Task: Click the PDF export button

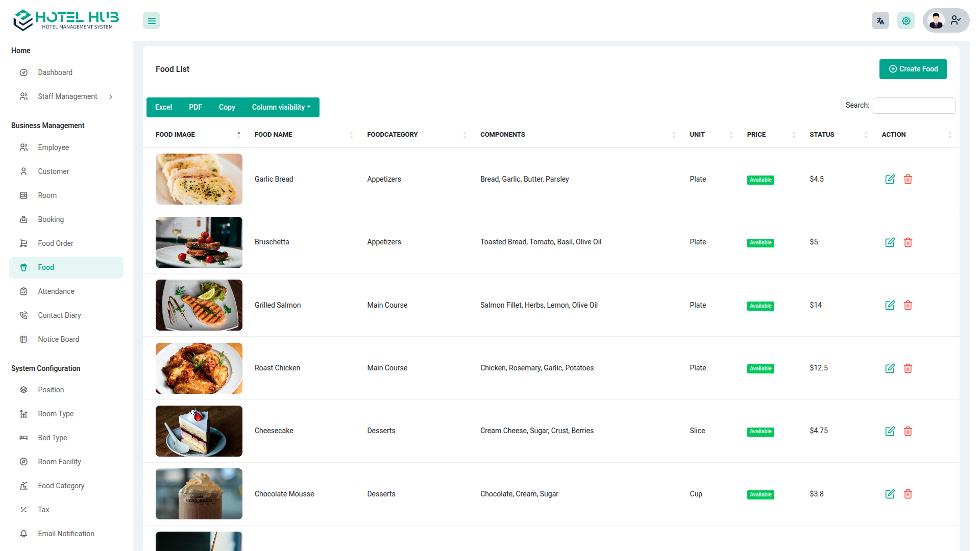Action: click(195, 107)
